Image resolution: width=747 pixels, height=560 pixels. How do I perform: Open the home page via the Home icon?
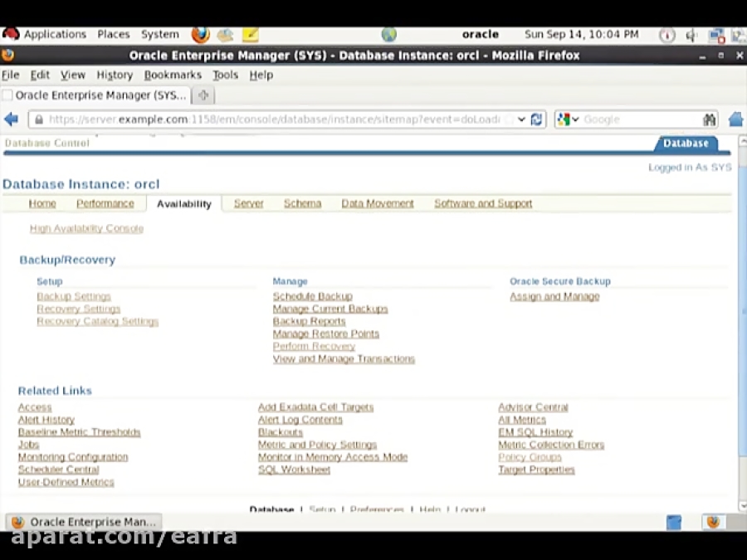735,119
